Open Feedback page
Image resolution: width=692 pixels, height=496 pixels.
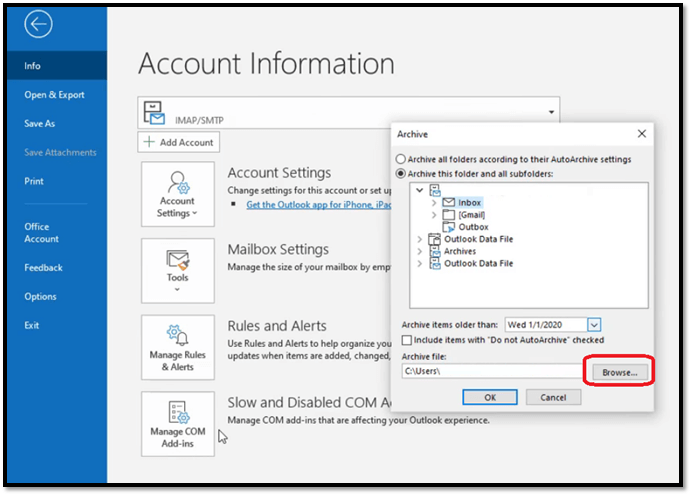pyautogui.click(x=43, y=267)
